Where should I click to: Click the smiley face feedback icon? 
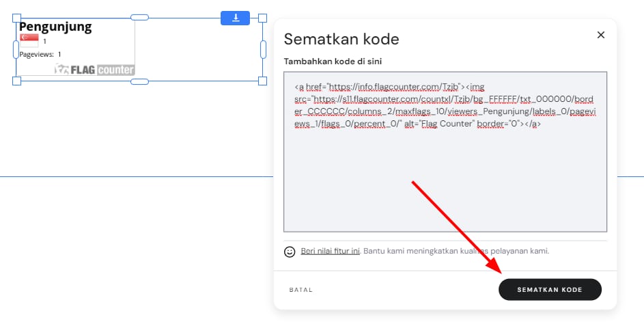290,252
